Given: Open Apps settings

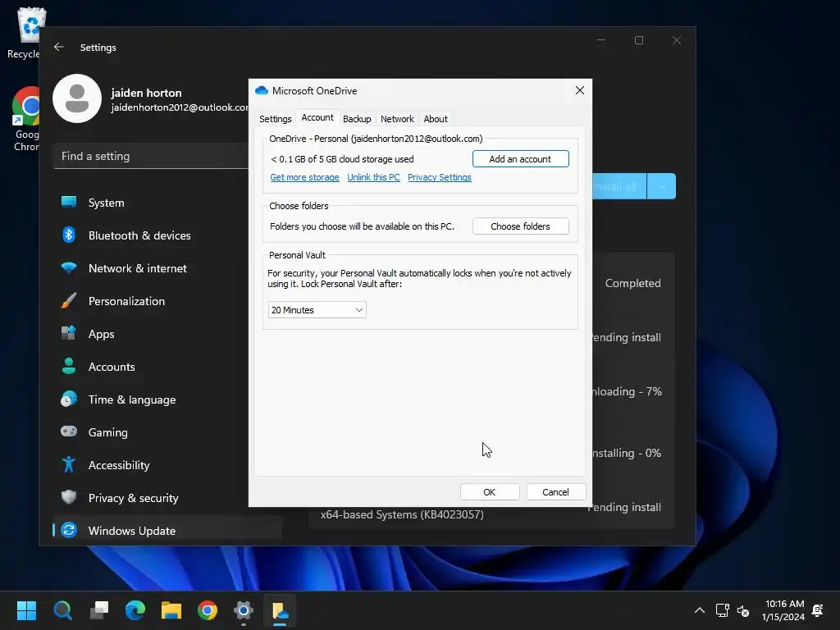Looking at the screenshot, I should coord(167,334).
